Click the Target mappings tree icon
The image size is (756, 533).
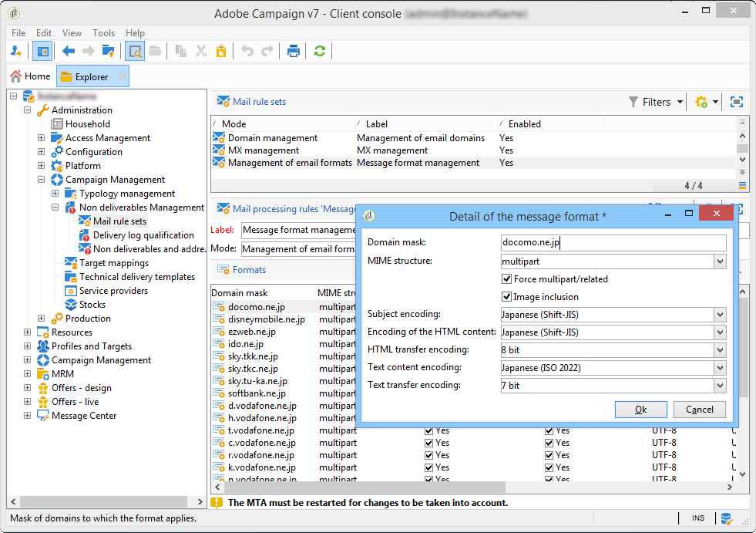tap(71, 263)
